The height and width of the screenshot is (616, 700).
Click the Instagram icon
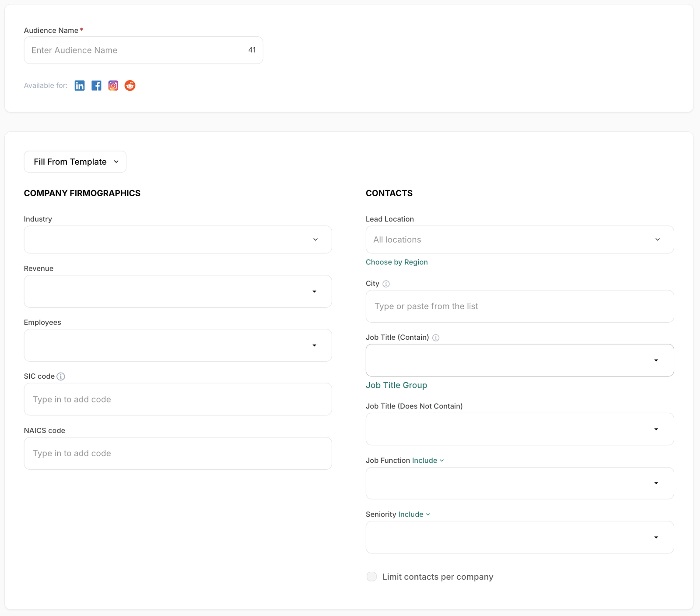coord(113,86)
